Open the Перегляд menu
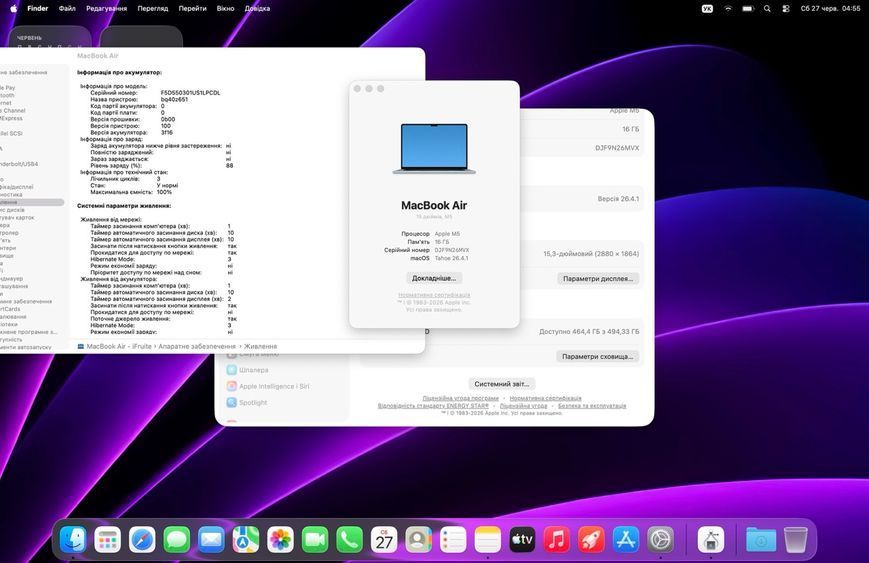Viewport: 869px width, 563px height. [152, 9]
